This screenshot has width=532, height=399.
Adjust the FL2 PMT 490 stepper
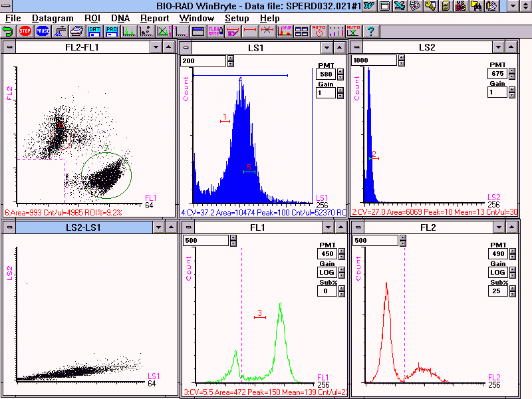513,254
